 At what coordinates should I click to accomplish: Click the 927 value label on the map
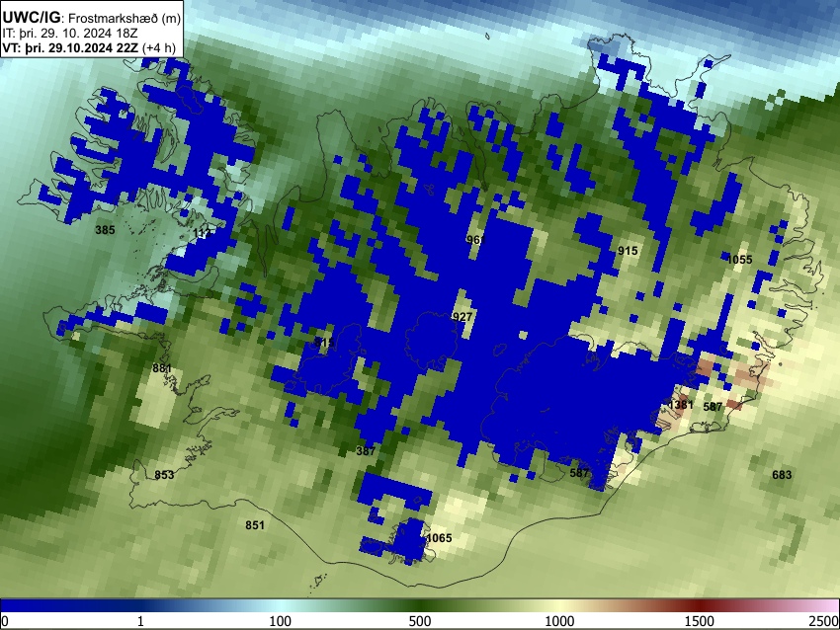click(462, 317)
